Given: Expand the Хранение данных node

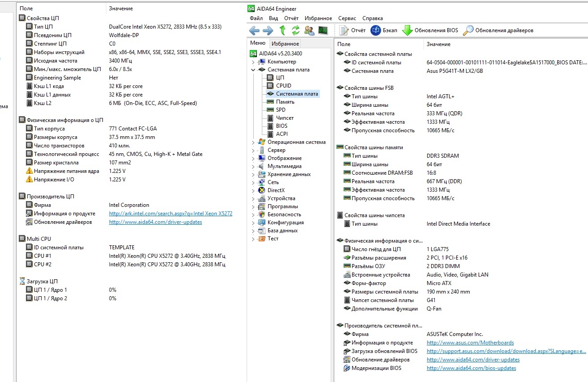Looking at the screenshot, I should [253, 174].
